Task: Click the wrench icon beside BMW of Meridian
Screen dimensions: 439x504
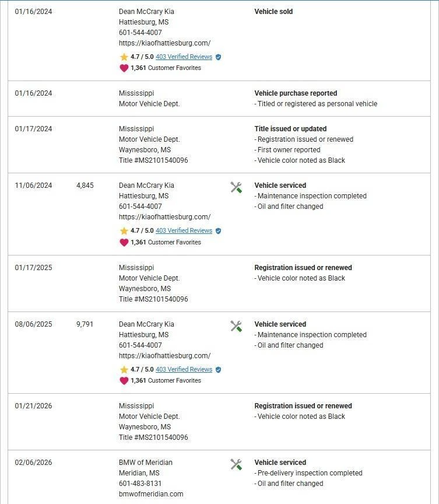Action: tap(236, 464)
